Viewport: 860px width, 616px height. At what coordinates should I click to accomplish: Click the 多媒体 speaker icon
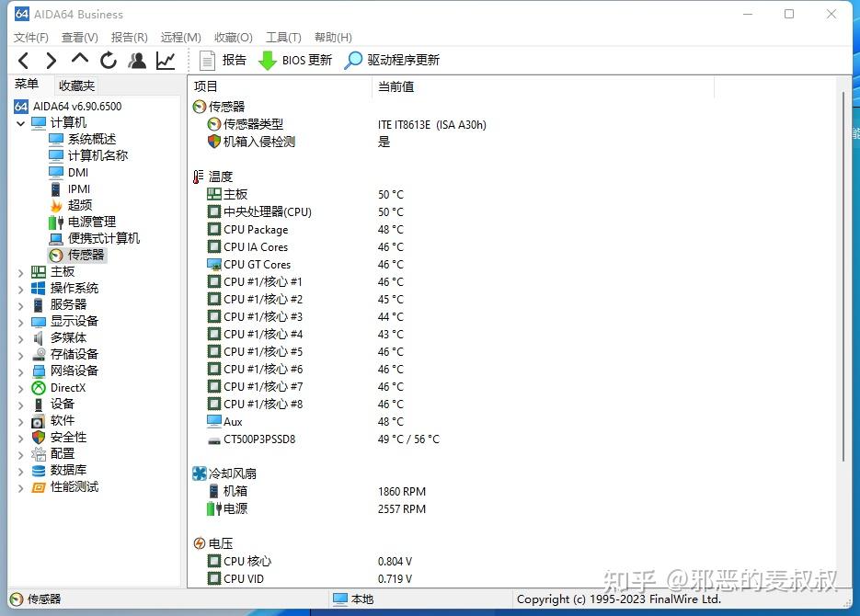[x=39, y=338]
